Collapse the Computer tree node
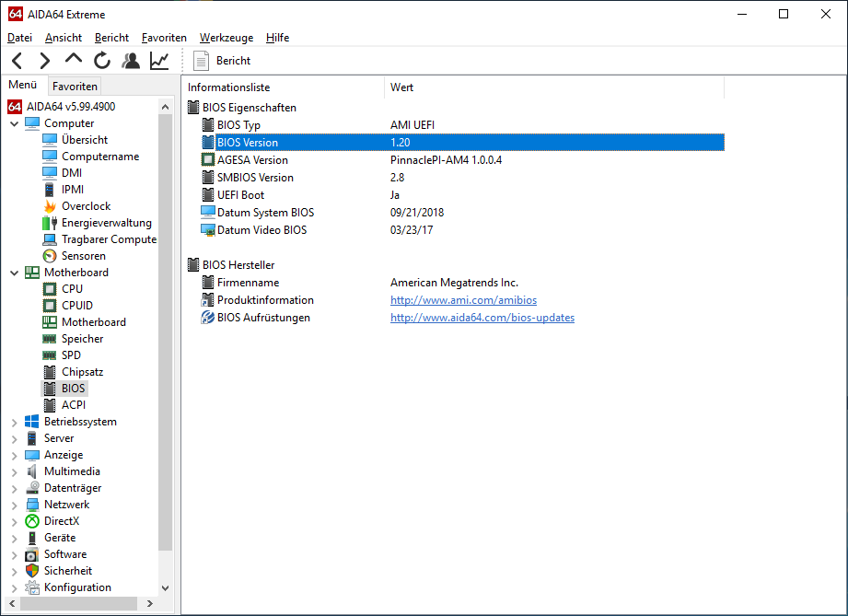Image resolution: width=848 pixels, height=616 pixels. pyautogui.click(x=15, y=124)
